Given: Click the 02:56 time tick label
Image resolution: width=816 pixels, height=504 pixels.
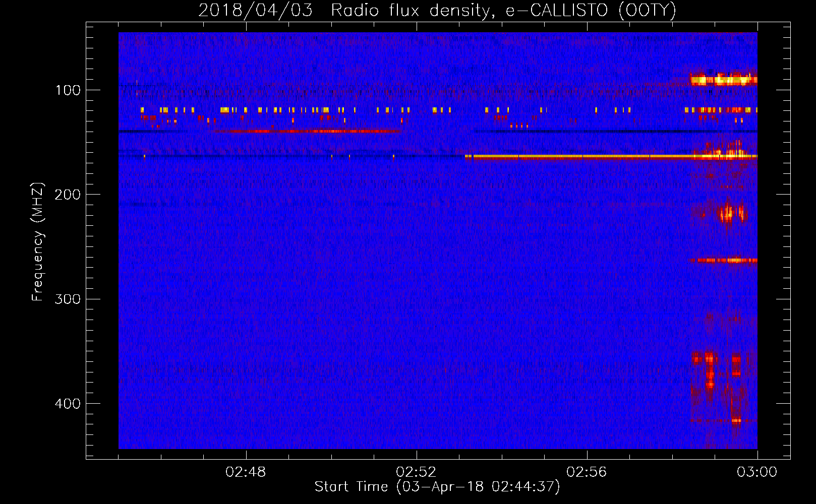Looking at the screenshot, I should 587,472.
